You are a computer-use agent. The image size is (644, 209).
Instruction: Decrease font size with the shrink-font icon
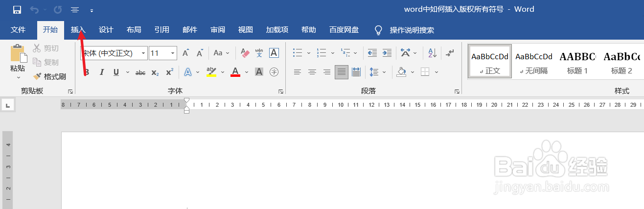pyautogui.click(x=200, y=53)
